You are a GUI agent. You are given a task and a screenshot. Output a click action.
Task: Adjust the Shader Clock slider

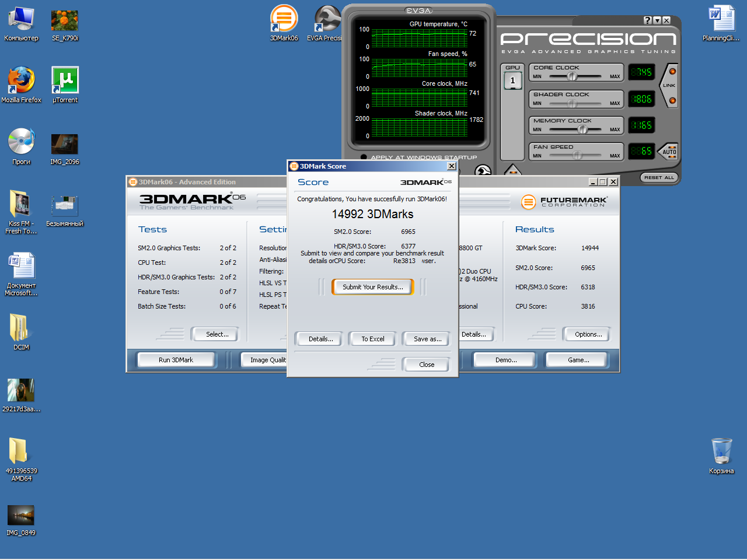572,103
